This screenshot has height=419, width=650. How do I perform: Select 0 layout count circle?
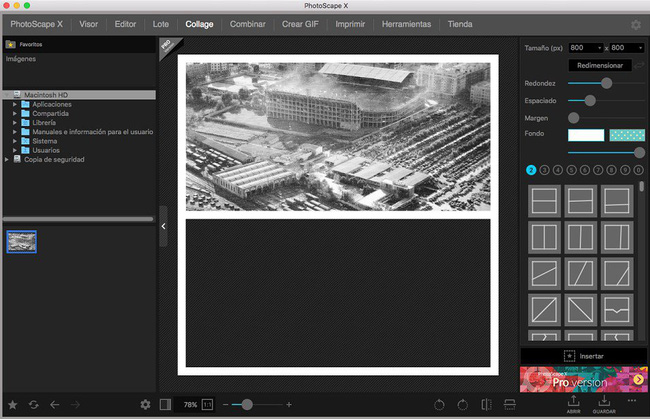pyautogui.click(x=638, y=170)
